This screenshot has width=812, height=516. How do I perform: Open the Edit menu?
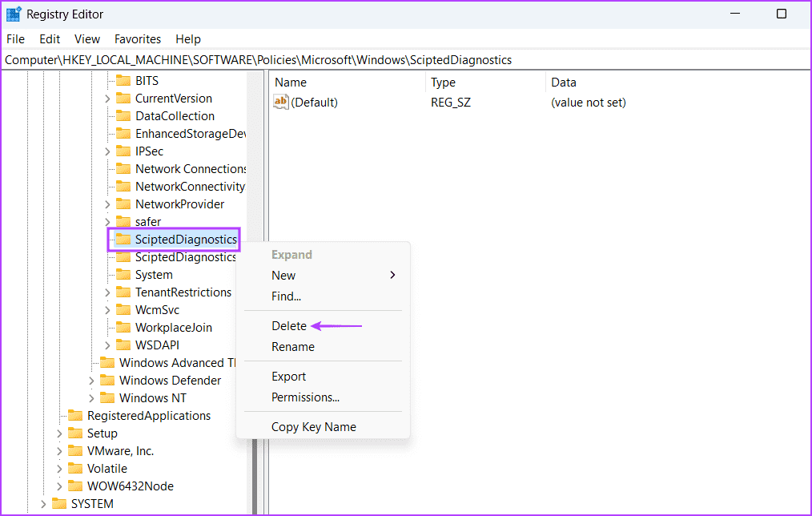click(x=50, y=38)
